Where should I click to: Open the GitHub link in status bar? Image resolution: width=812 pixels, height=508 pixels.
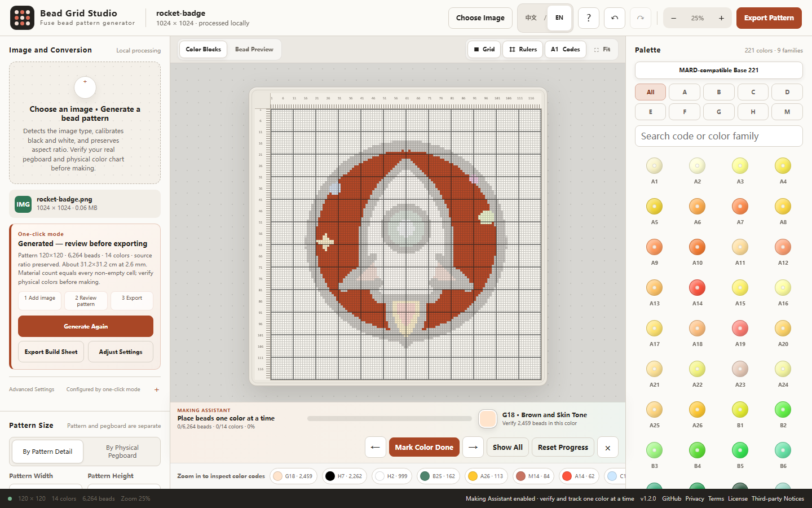point(672,498)
